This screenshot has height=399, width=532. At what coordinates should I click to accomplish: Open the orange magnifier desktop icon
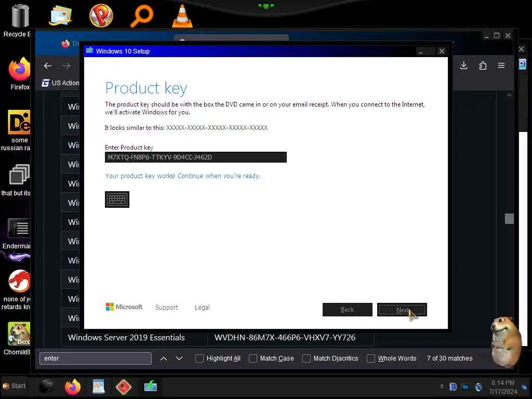point(141,16)
